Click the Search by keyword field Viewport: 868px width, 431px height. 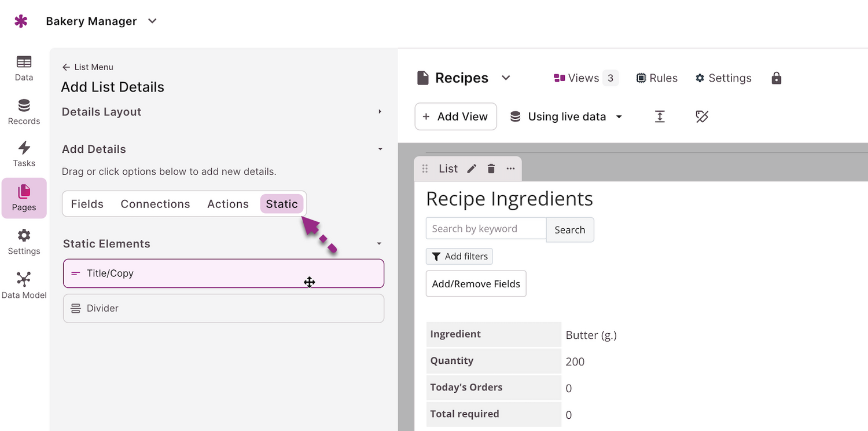click(x=486, y=229)
